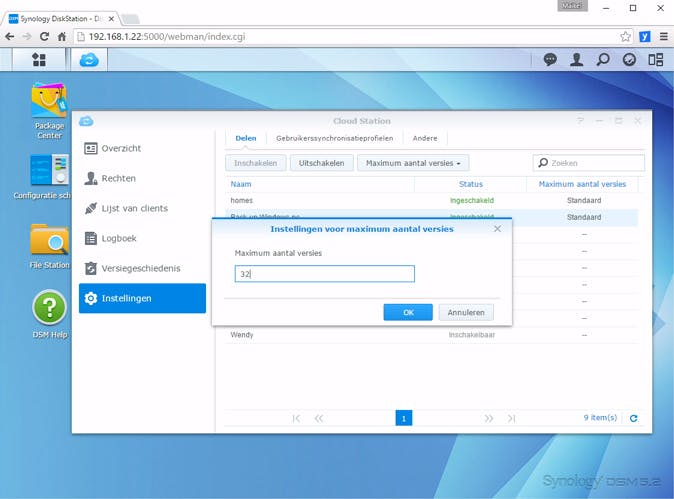Viewport: 674px width, 499px height.
Task: Open the DSM main menu icon
Action: tap(39, 59)
